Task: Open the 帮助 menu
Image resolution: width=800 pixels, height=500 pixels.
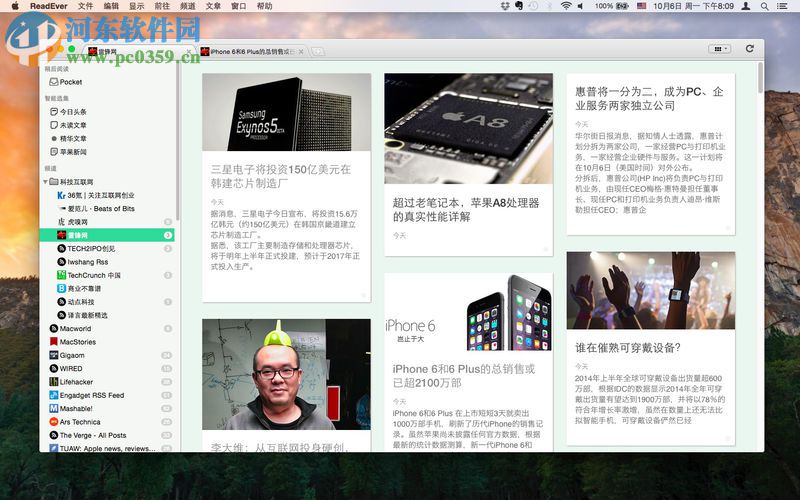Action: tap(264, 6)
